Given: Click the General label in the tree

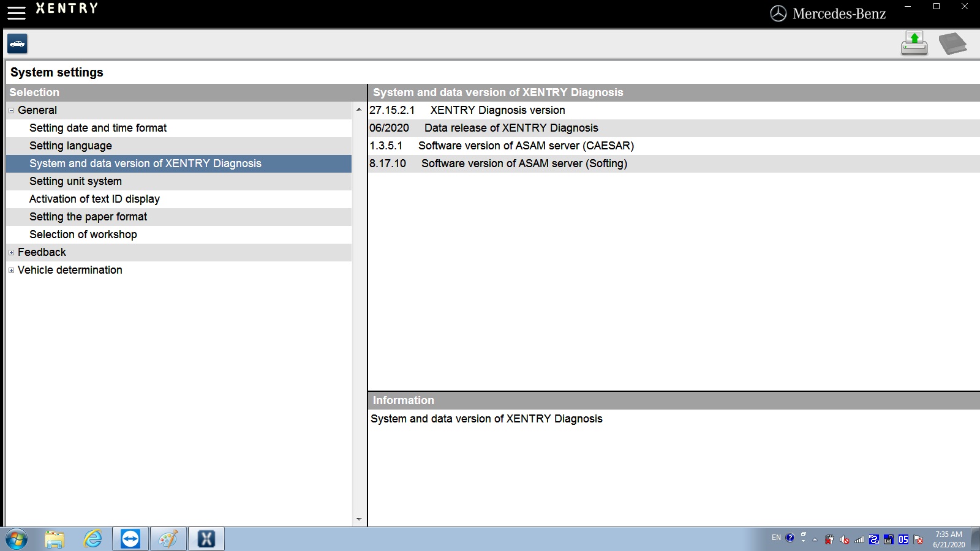Looking at the screenshot, I should pyautogui.click(x=37, y=110).
